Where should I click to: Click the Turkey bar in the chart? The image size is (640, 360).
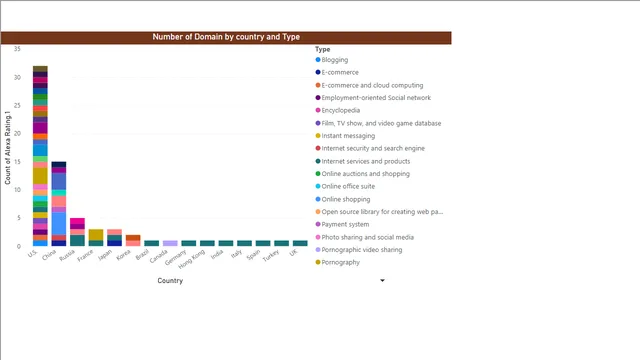click(282, 243)
